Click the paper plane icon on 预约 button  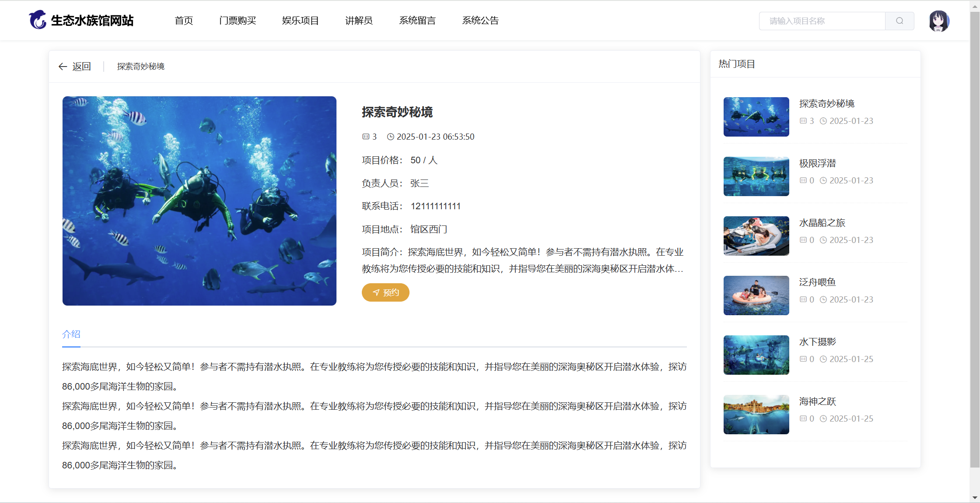(x=376, y=292)
